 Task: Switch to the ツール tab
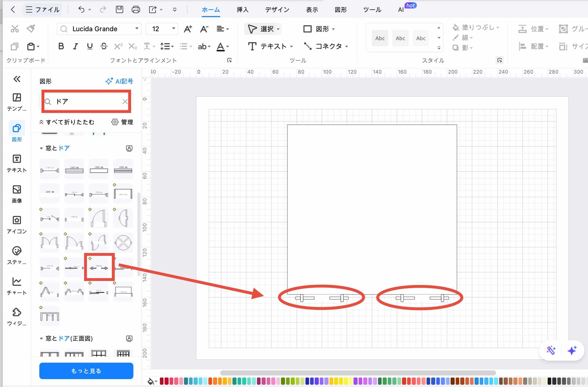pos(372,10)
